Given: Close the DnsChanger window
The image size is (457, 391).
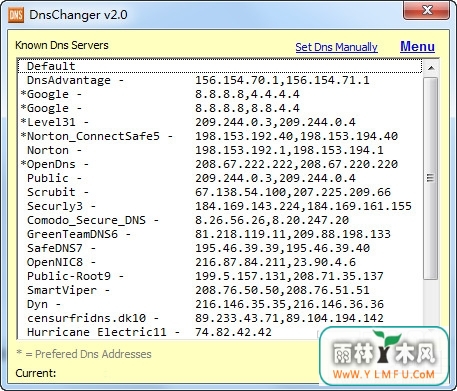Looking at the screenshot, I should (x=426, y=10).
